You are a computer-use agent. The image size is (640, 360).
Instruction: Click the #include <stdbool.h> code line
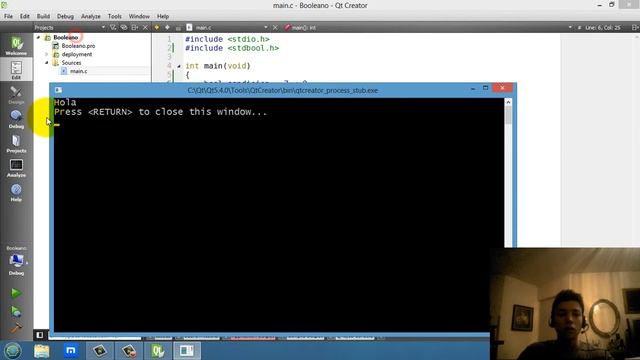coord(232,48)
